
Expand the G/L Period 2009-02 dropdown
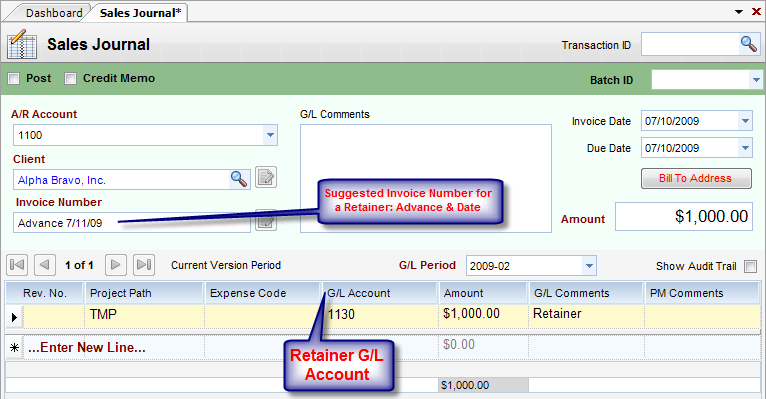tap(589, 266)
